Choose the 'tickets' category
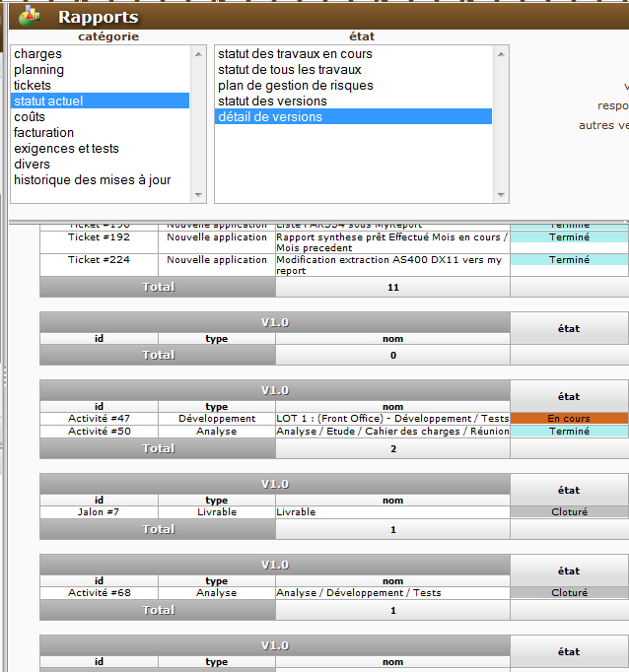This screenshot has width=629, height=672. click(33, 86)
